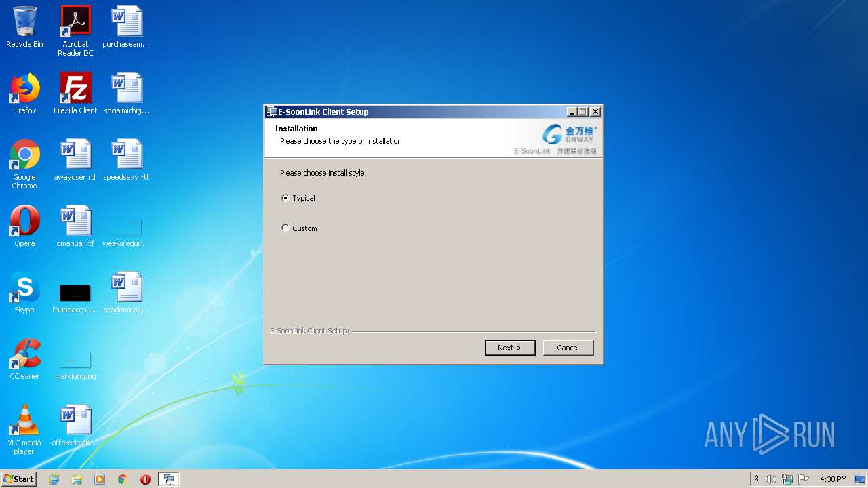Open Windows Media Player in taskbar

100,479
